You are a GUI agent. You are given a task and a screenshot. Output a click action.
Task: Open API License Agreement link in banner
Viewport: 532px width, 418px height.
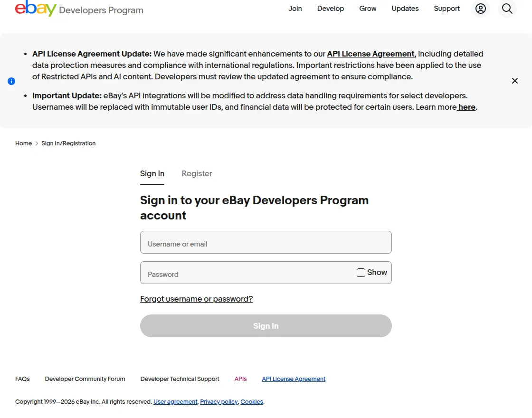click(x=370, y=54)
